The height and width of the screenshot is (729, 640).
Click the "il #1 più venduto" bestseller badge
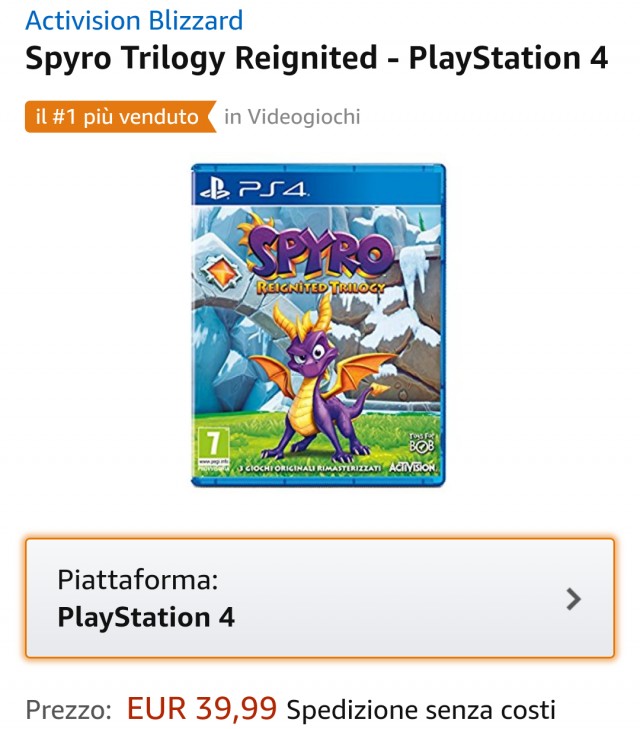118,117
